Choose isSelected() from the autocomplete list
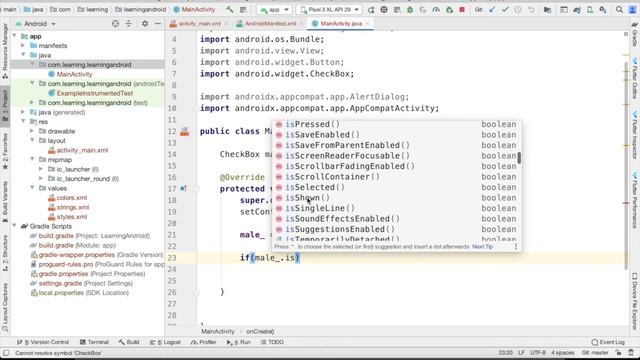 coord(396,187)
